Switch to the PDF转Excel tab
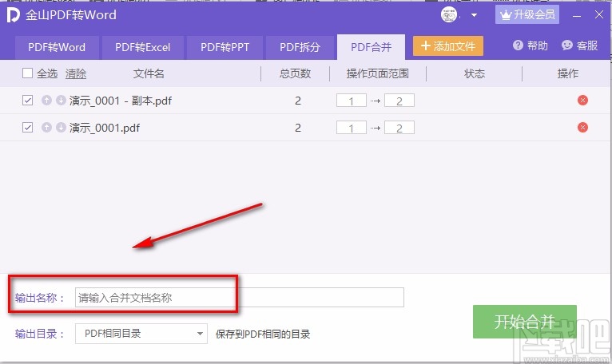Image resolution: width=612 pixels, height=364 pixels. 142,47
